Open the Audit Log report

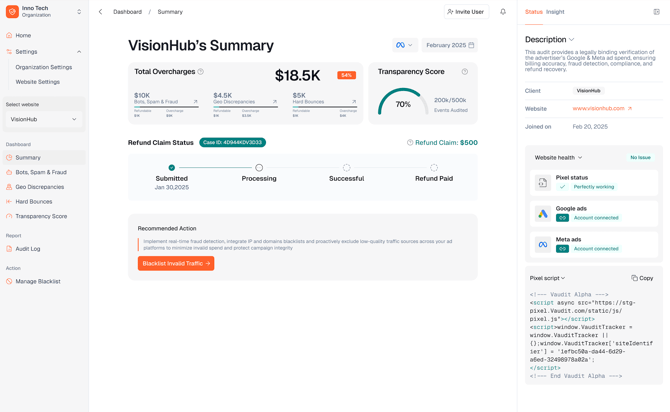click(28, 249)
